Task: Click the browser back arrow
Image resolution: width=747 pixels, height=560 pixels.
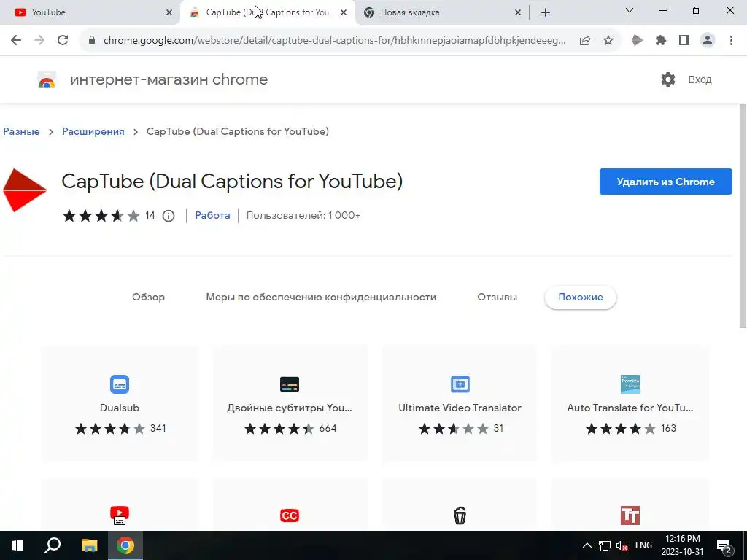Action: click(16, 41)
